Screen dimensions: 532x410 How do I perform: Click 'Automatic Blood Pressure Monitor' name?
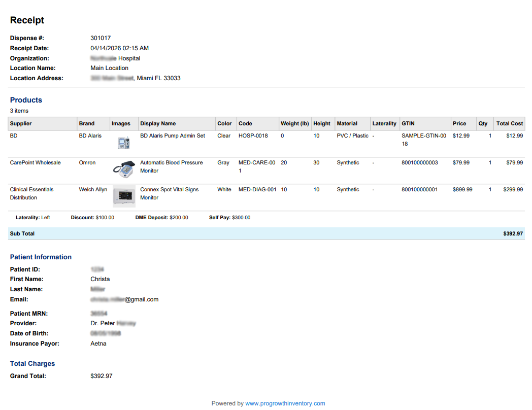pos(172,166)
